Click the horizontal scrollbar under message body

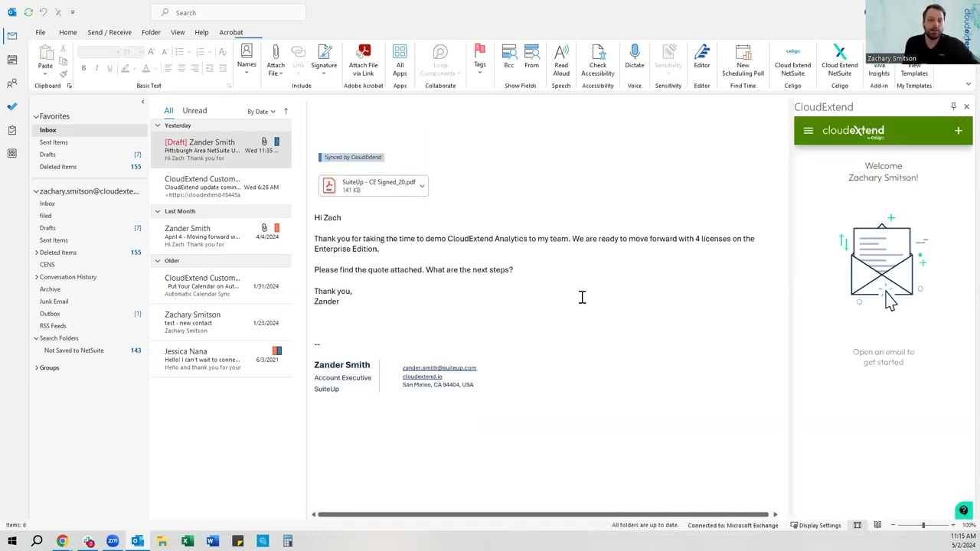[543, 515]
